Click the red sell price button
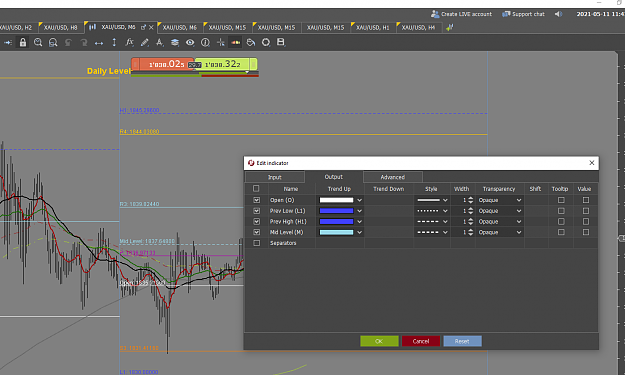Screen dimensions: 625x375 [163, 64]
